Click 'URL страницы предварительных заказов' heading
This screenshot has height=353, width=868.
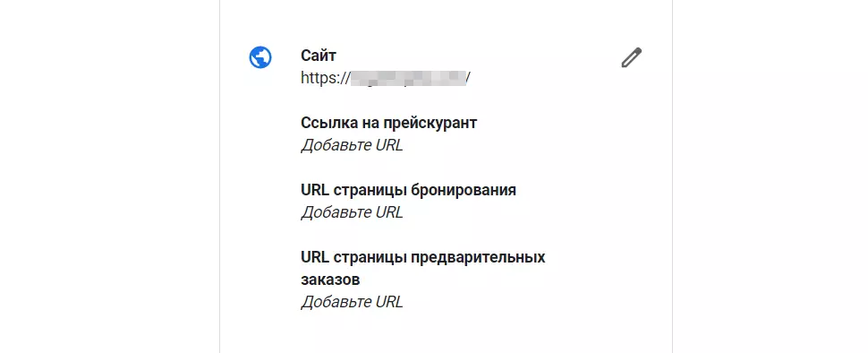click(423, 268)
